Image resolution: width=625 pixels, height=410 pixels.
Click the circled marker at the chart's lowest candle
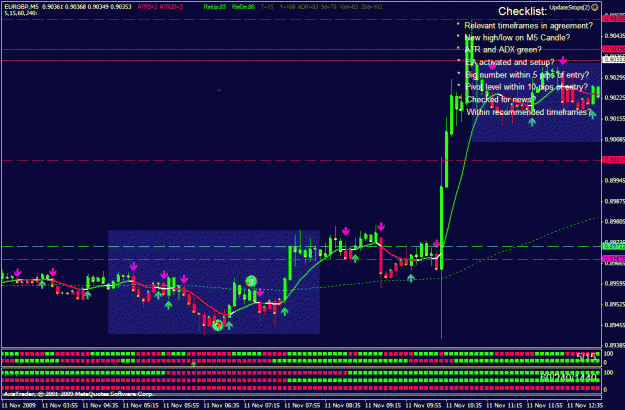[218, 326]
